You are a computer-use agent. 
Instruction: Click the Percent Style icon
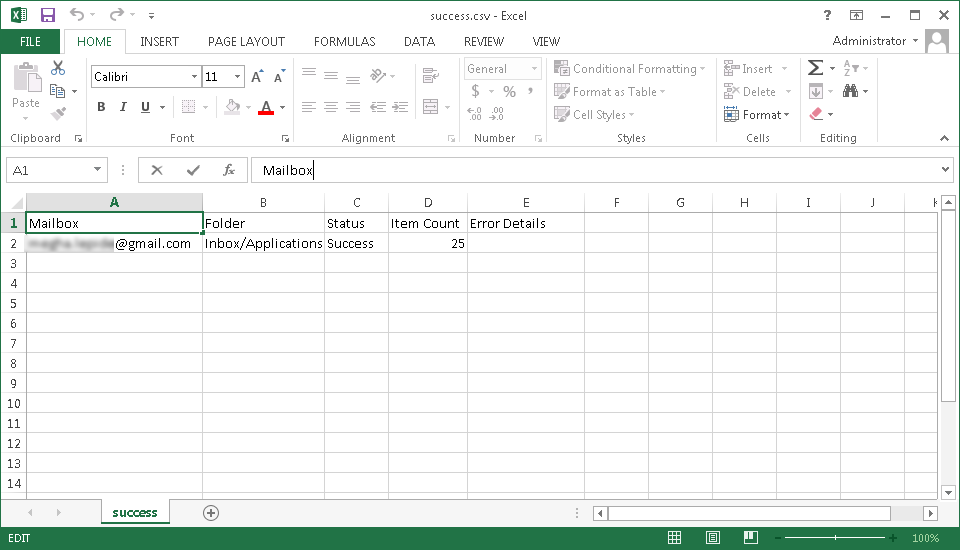click(509, 91)
